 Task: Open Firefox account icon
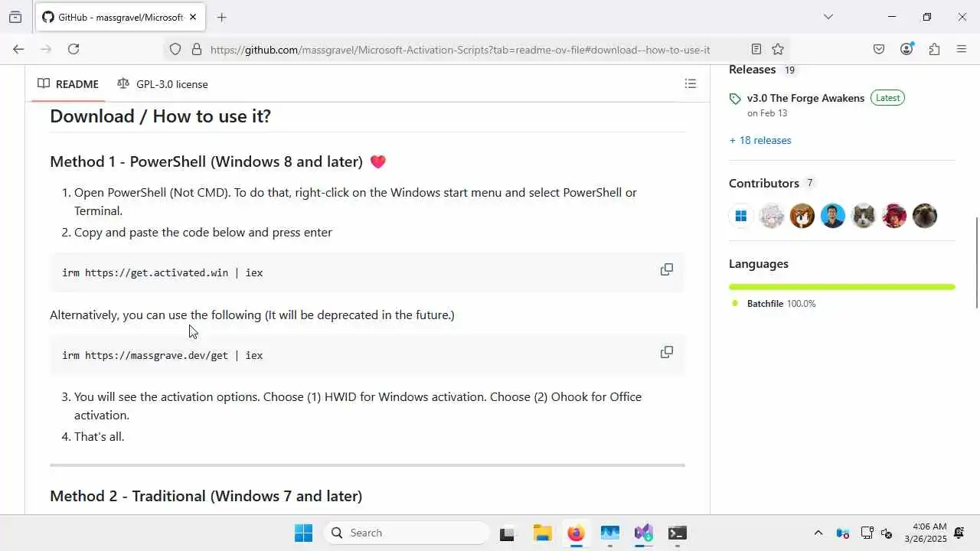coord(906,49)
